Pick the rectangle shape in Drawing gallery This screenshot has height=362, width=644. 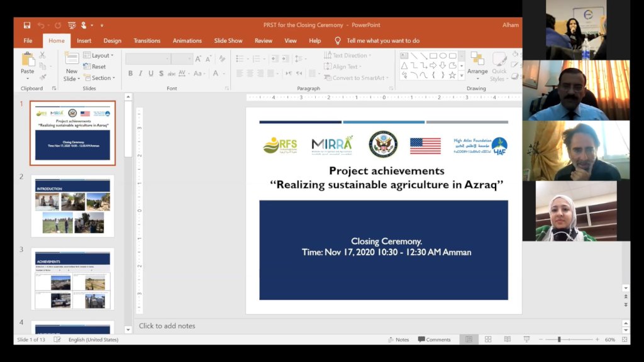[433, 56]
